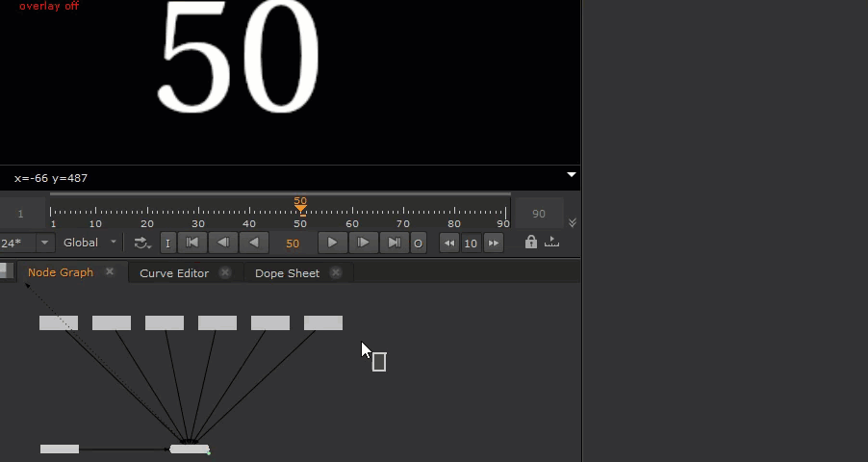Switch to the Dope Sheet tab

(x=287, y=272)
